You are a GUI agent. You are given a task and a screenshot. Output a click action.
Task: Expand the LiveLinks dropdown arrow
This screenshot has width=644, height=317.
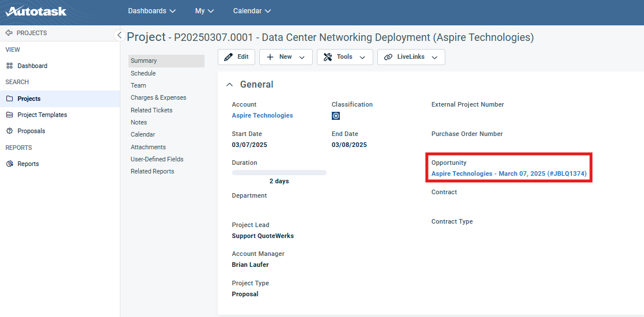[x=434, y=58]
